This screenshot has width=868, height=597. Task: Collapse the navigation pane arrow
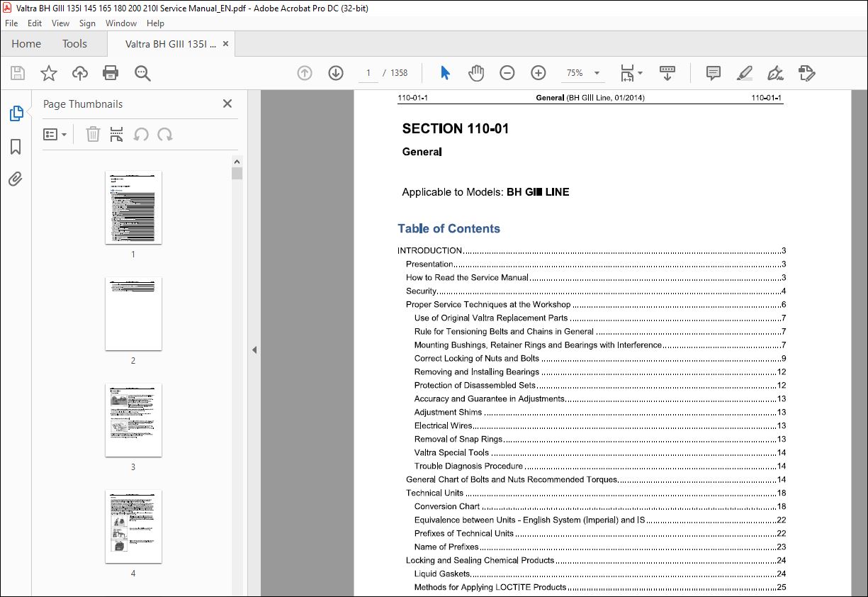click(x=254, y=350)
